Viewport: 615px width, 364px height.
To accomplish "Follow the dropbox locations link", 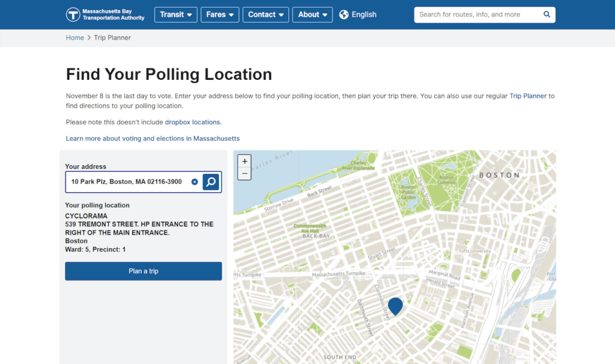I will [x=193, y=122].
